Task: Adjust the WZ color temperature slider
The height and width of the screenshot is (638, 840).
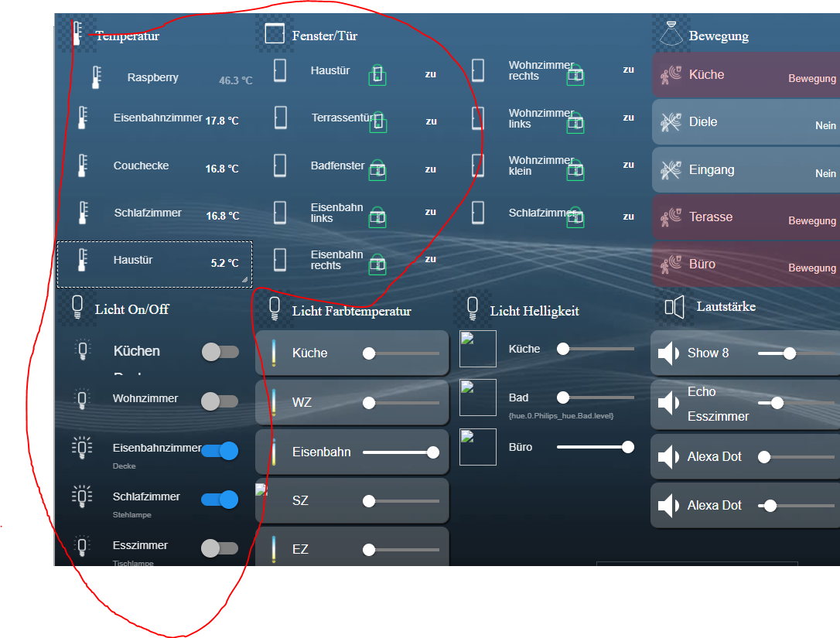Action: (401, 403)
